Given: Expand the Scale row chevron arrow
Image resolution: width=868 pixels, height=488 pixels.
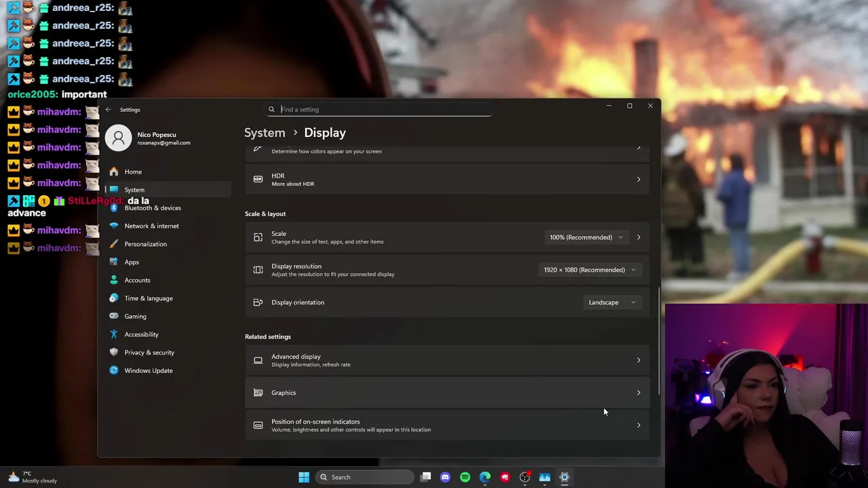Looking at the screenshot, I should pos(638,237).
